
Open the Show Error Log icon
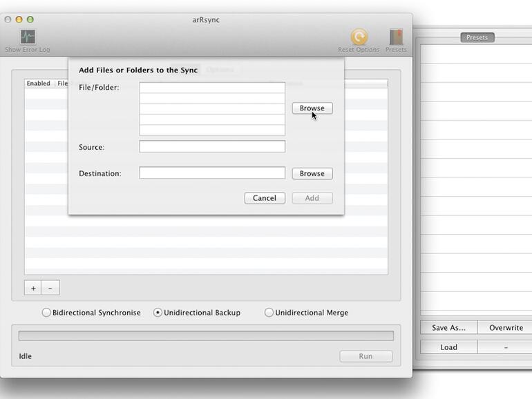click(x=27, y=37)
